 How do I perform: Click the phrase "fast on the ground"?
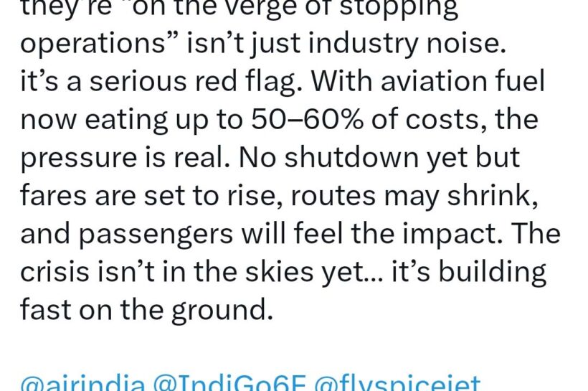tap(147, 311)
